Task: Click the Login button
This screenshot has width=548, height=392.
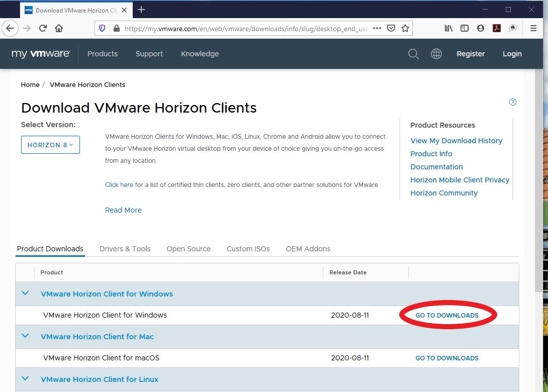Action: pyautogui.click(x=512, y=54)
